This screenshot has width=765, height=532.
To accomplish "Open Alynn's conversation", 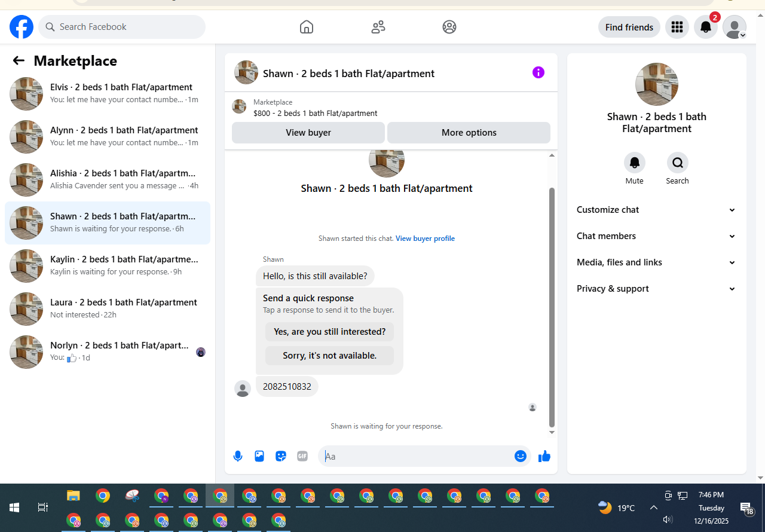I will pyautogui.click(x=108, y=137).
